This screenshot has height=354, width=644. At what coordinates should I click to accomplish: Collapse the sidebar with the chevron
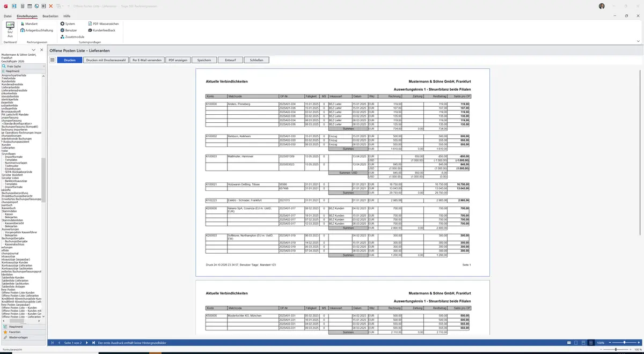tap(34, 50)
